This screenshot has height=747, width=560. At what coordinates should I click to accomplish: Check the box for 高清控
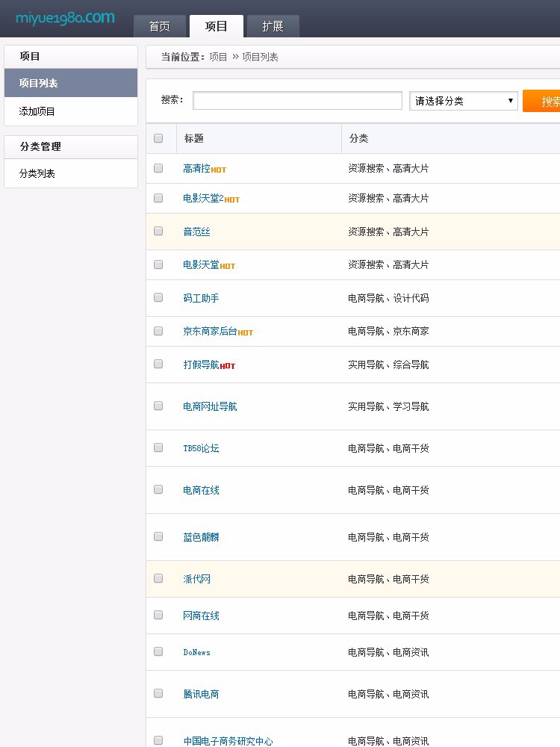[x=158, y=168]
